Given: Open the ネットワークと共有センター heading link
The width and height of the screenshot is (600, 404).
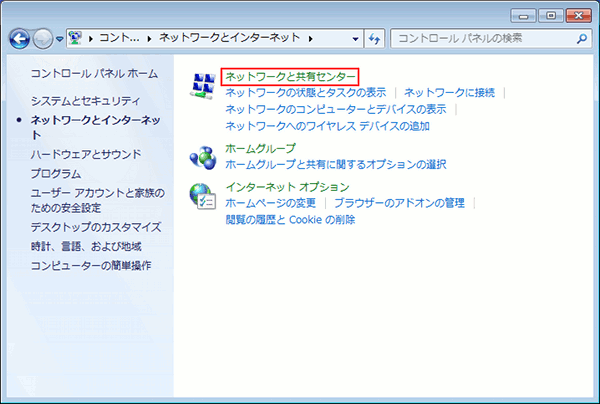Looking at the screenshot, I should pos(289,76).
